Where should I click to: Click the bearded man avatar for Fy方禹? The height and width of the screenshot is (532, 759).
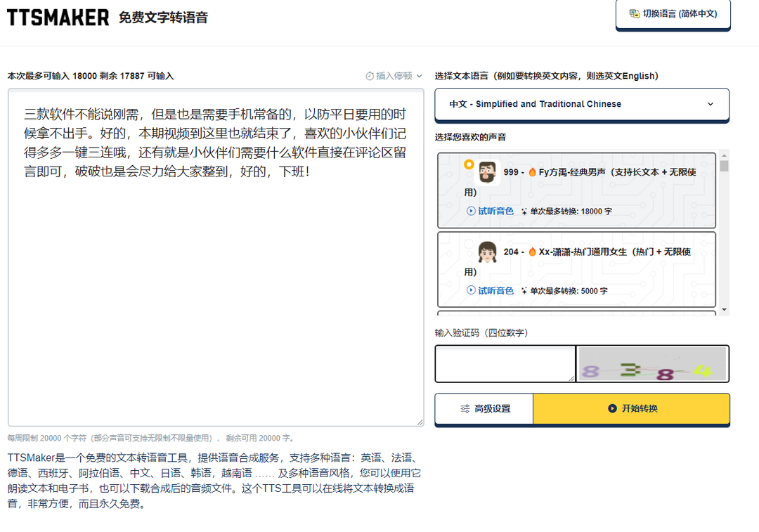coord(488,172)
